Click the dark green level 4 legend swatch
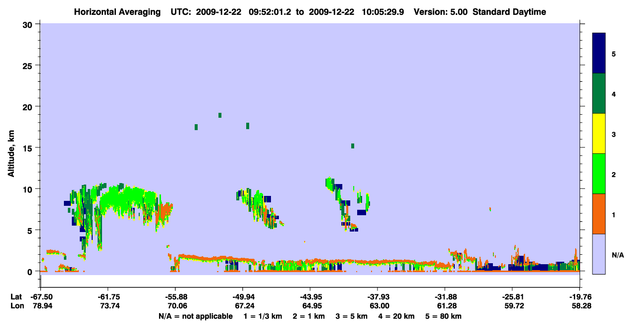The image size is (644, 330). (x=599, y=94)
